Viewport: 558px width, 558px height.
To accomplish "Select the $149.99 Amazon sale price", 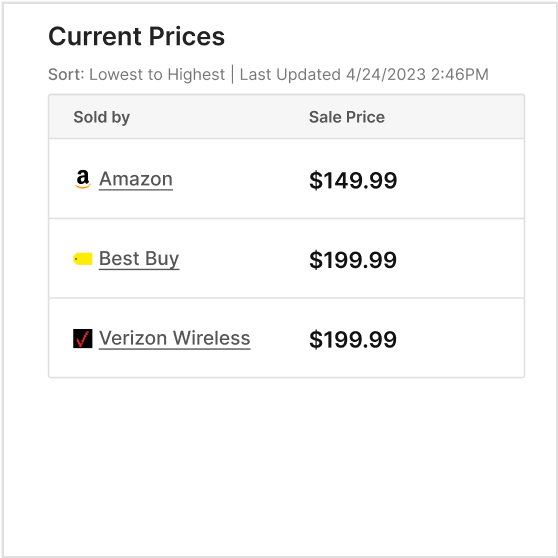I will (353, 180).
